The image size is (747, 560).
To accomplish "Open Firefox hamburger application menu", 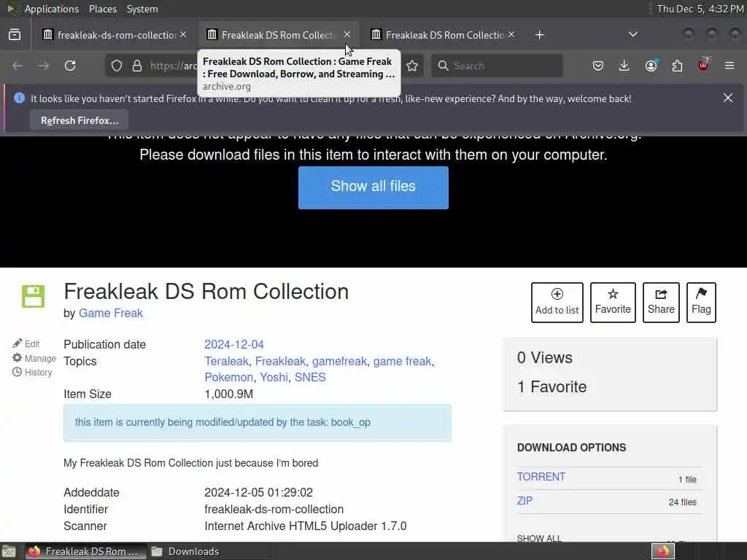I will [x=729, y=66].
